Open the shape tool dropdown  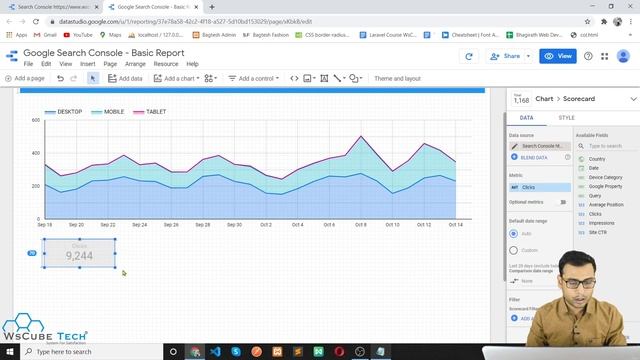click(356, 78)
